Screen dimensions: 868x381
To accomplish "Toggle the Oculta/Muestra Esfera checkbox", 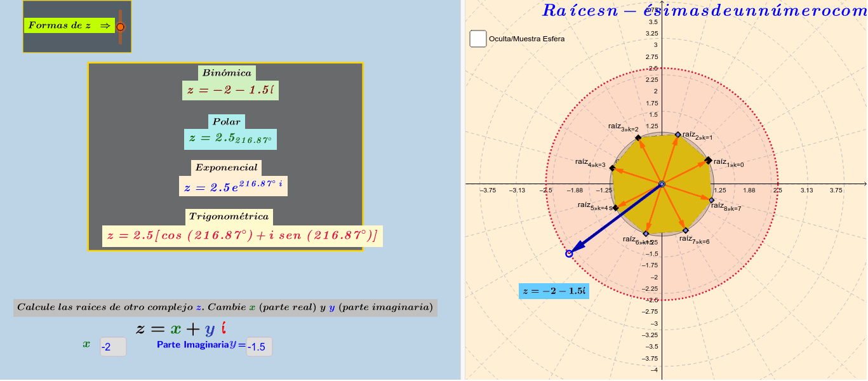I will (x=478, y=39).
